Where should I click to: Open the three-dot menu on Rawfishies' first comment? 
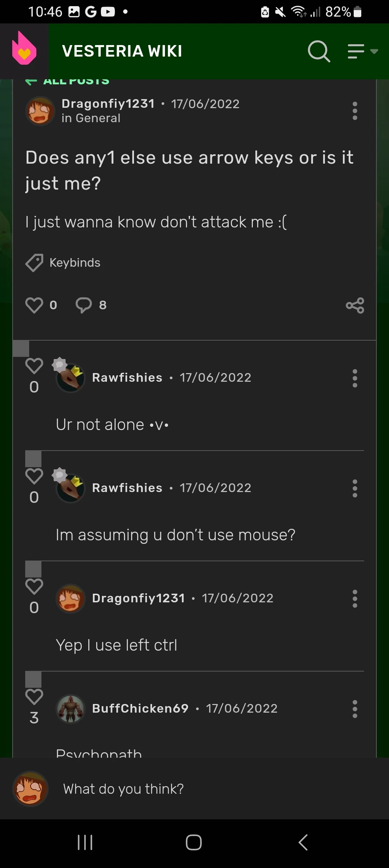355,378
